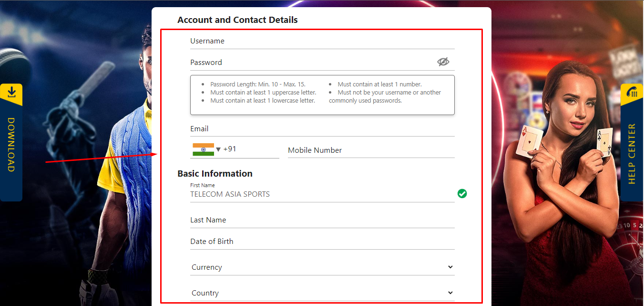
Task: Click the download arrow icon on left sidebar
Action: pos(11,91)
